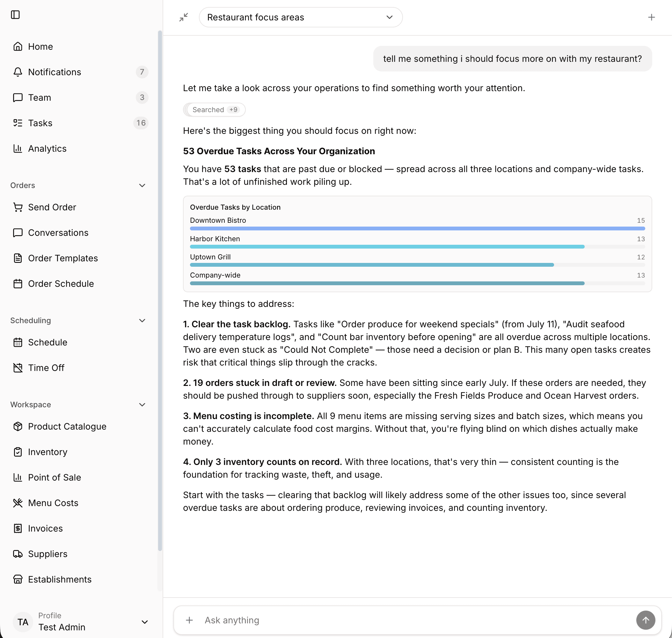Start new chat with top-right plus

651,17
